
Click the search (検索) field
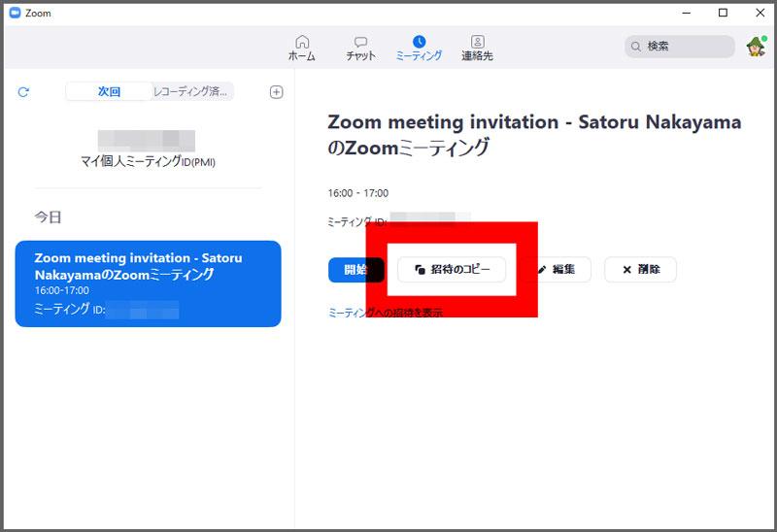click(679, 47)
